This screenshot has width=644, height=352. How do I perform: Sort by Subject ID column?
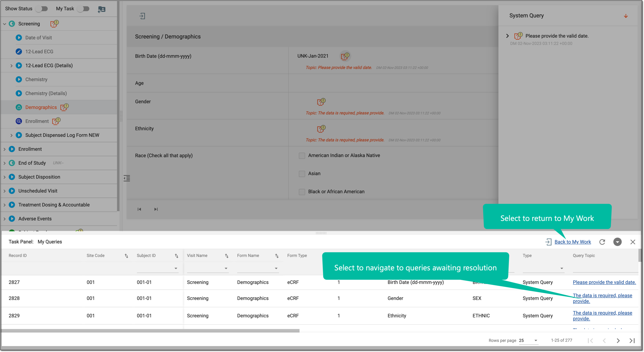coord(176,256)
